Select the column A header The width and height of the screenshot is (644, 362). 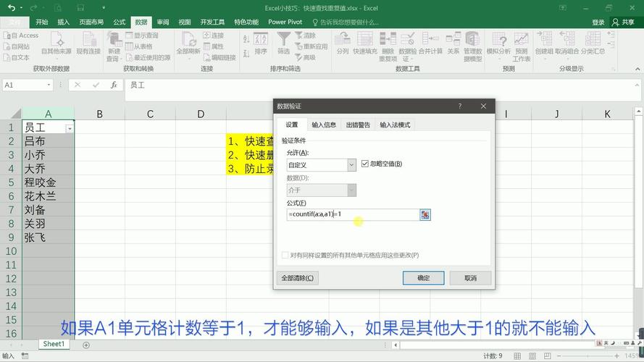(x=48, y=114)
